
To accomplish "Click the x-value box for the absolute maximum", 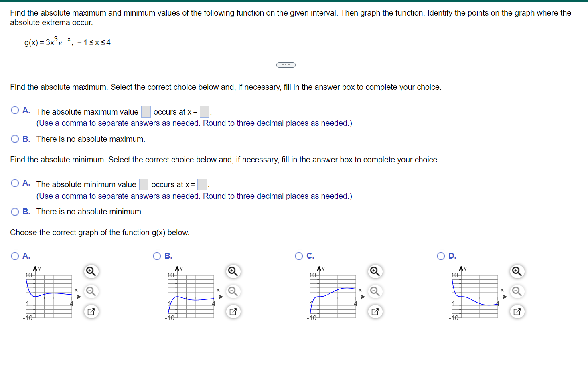I will coord(204,111).
